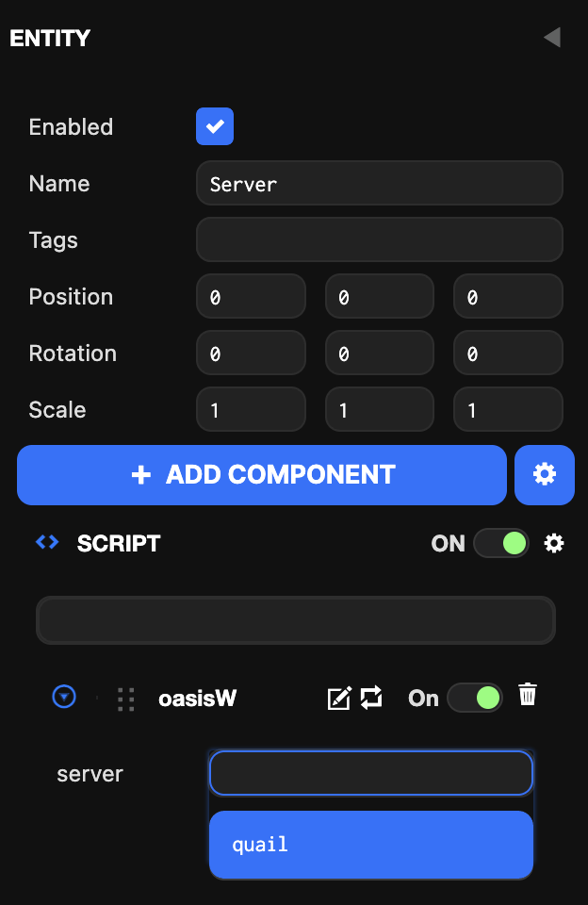This screenshot has width=588, height=905.
Task: Click the ENTITY panel title
Action: click(x=50, y=39)
